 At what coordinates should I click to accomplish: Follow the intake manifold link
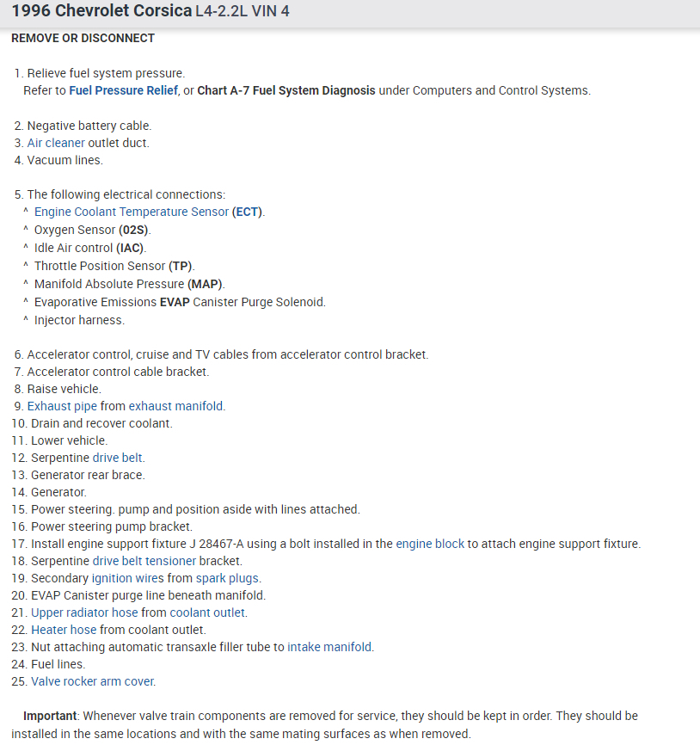(330, 647)
